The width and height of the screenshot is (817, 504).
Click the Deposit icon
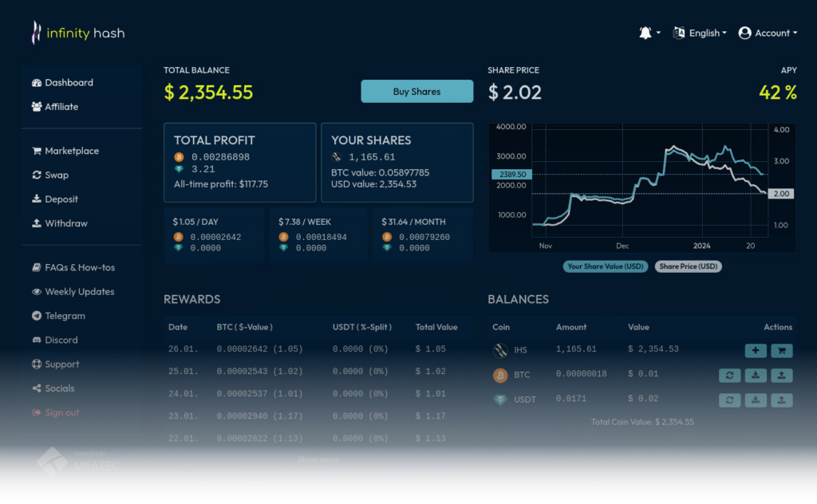click(x=38, y=199)
